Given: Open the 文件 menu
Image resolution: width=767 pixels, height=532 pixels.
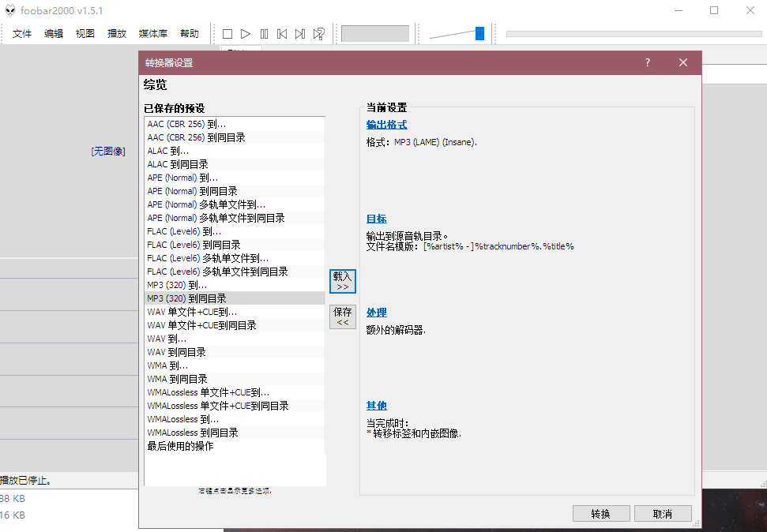Looking at the screenshot, I should [x=22, y=34].
